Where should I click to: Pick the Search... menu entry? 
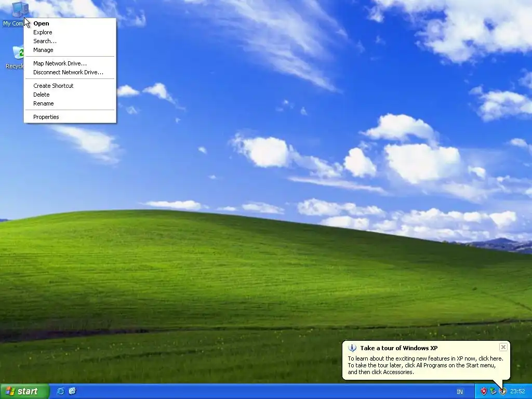click(70, 41)
